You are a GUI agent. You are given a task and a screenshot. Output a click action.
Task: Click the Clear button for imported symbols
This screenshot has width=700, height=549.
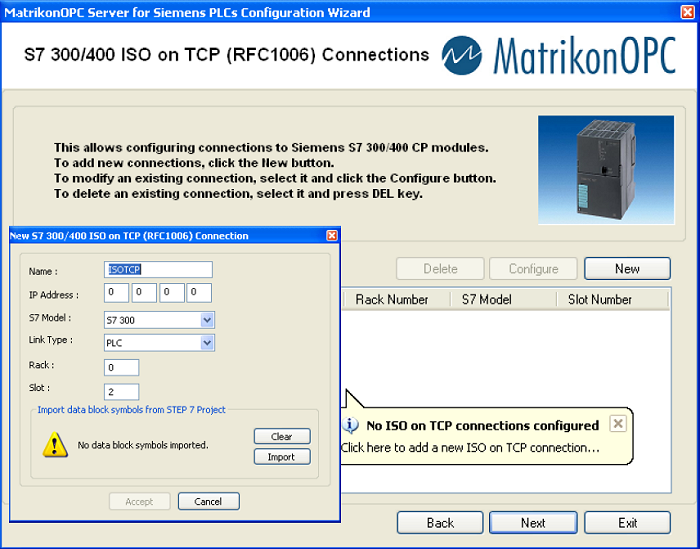tap(282, 436)
